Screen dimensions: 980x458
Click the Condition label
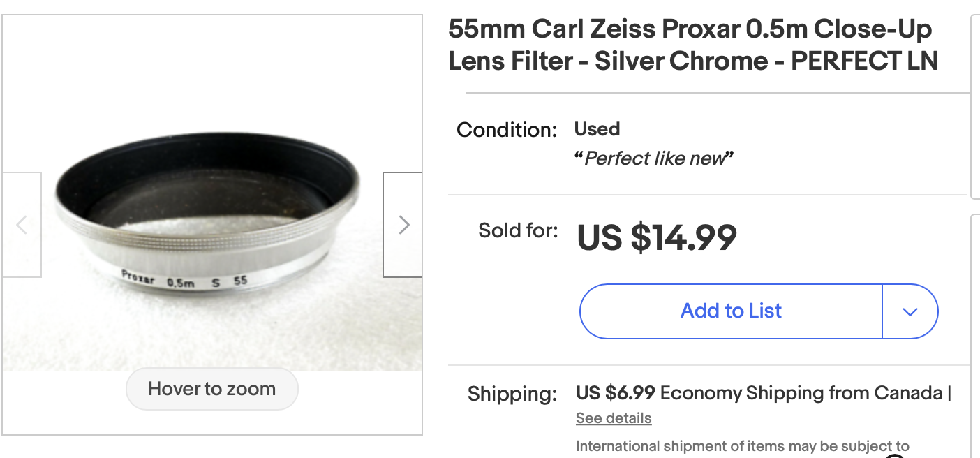507,130
